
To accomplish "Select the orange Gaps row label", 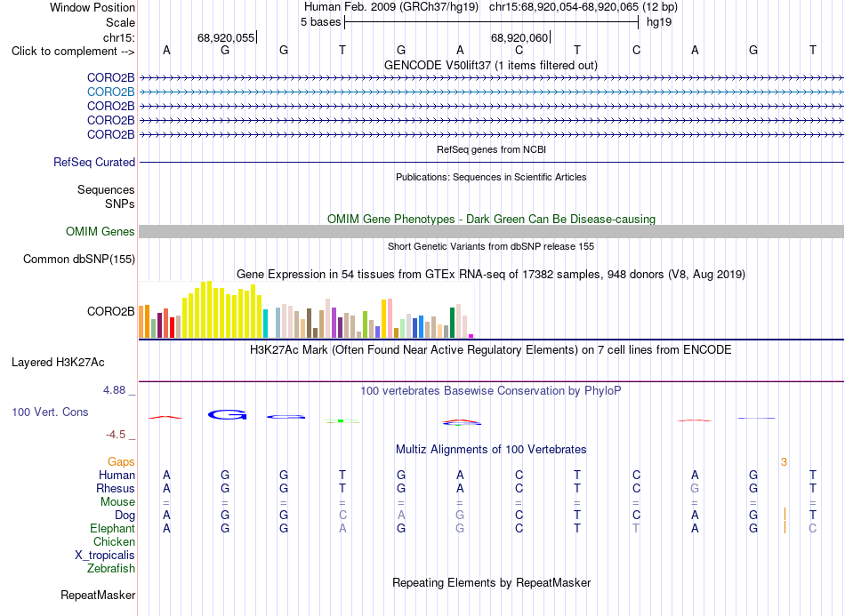I will pyautogui.click(x=121, y=461).
